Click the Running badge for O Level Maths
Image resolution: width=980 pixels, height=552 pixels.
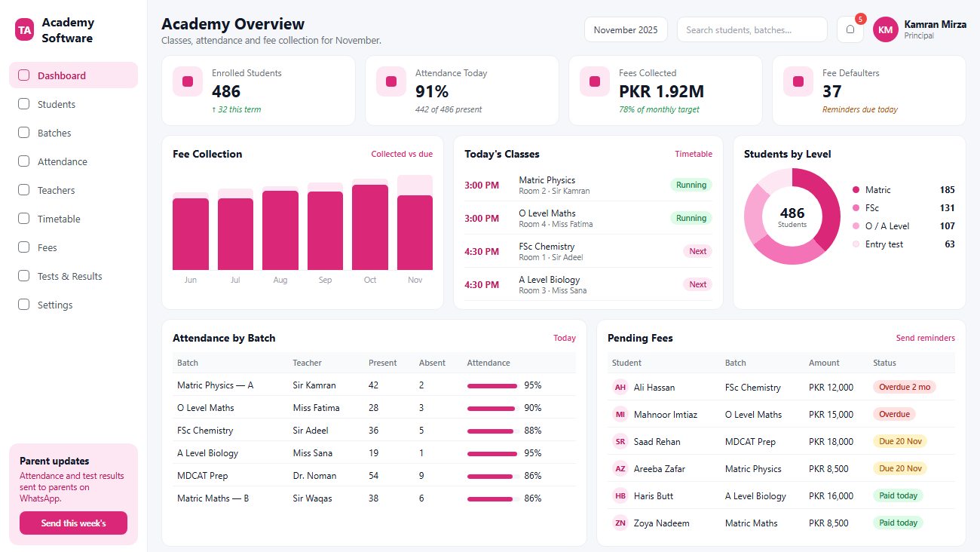tap(691, 218)
